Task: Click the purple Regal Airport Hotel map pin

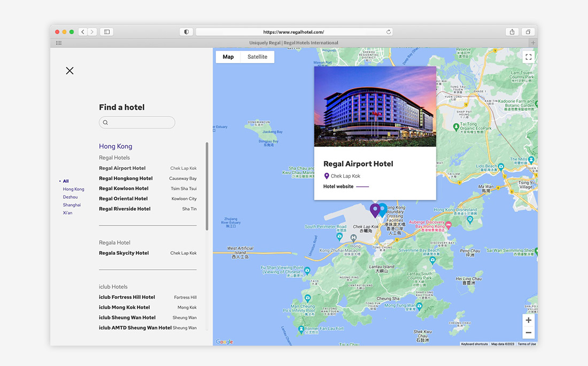Action: point(375,211)
